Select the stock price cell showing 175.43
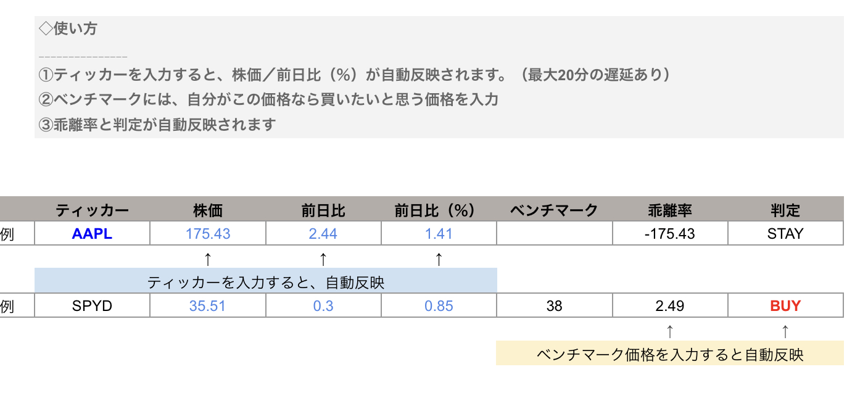This screenshot has width=868, height=414. (207, 234)
